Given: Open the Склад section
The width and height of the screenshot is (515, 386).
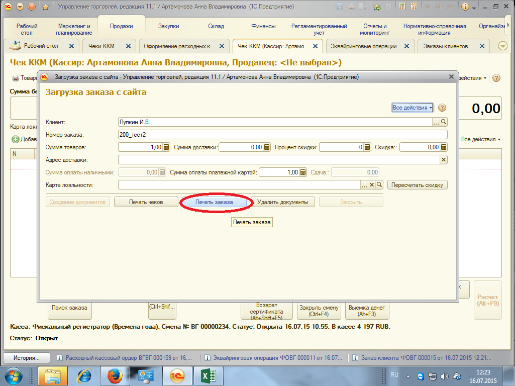Looking at the screenshot, I should point(216,26).
